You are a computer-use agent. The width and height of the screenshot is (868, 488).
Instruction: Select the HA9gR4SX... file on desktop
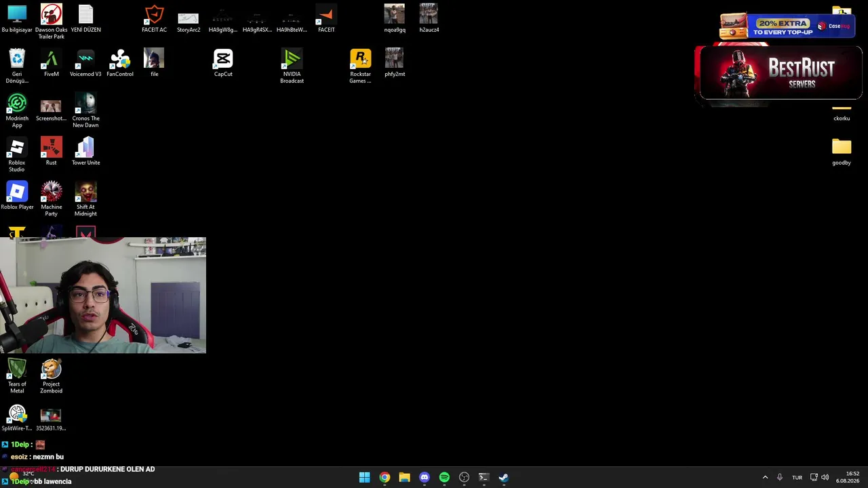click(257, 22)
